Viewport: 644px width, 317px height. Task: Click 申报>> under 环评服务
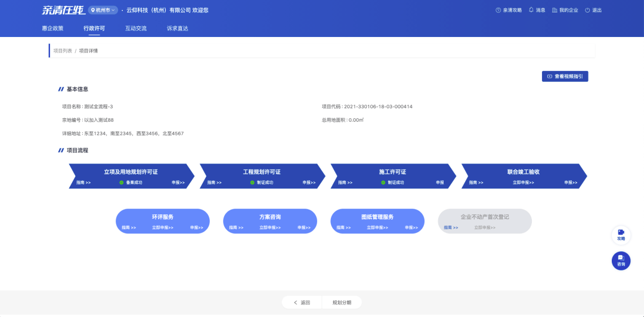[197, 227]
